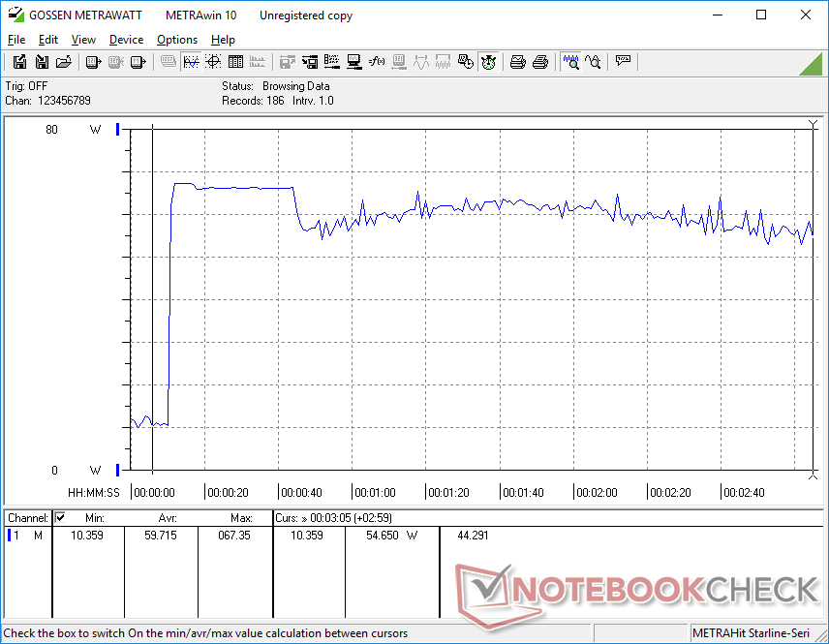Click the curve search magnifier icon
829x644 pixels.
click(593, 62)
